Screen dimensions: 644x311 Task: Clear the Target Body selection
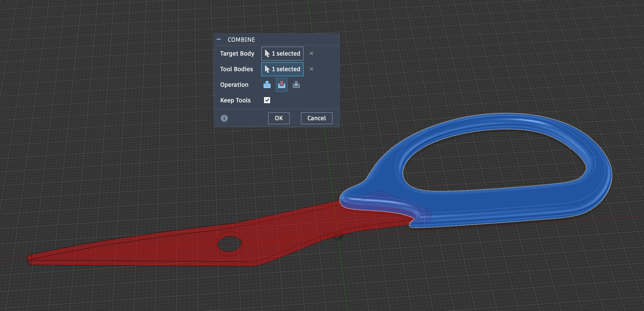[311, 54]
